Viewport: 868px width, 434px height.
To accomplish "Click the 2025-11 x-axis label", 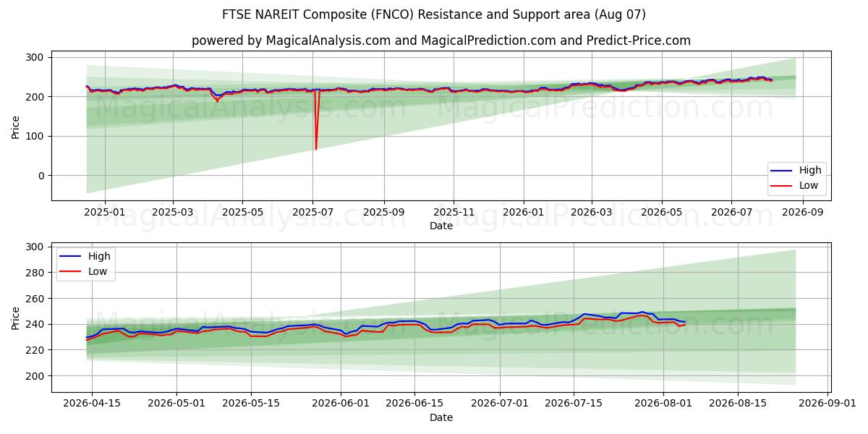I will 454,213.
